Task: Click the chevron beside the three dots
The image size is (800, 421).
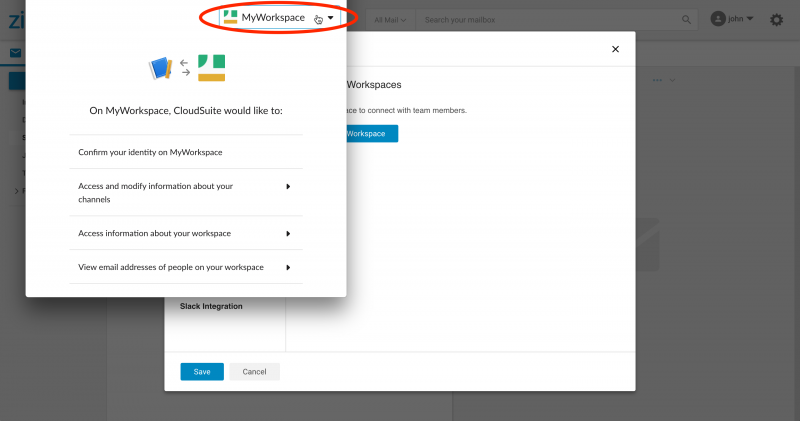Action: tap(672, 80)
